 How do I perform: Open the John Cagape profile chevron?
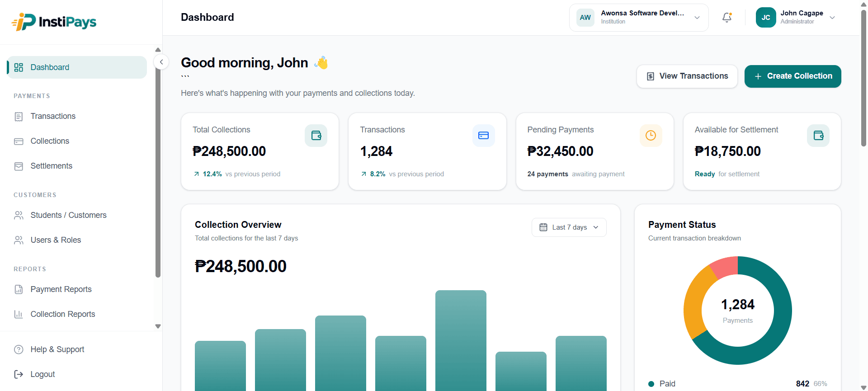click(832, 18)
